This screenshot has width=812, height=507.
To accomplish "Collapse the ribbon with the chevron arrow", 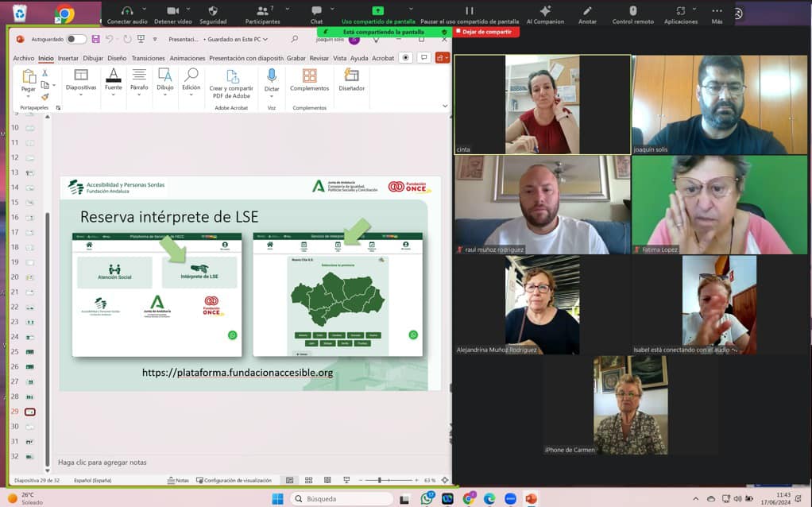I will pos(445,106).
